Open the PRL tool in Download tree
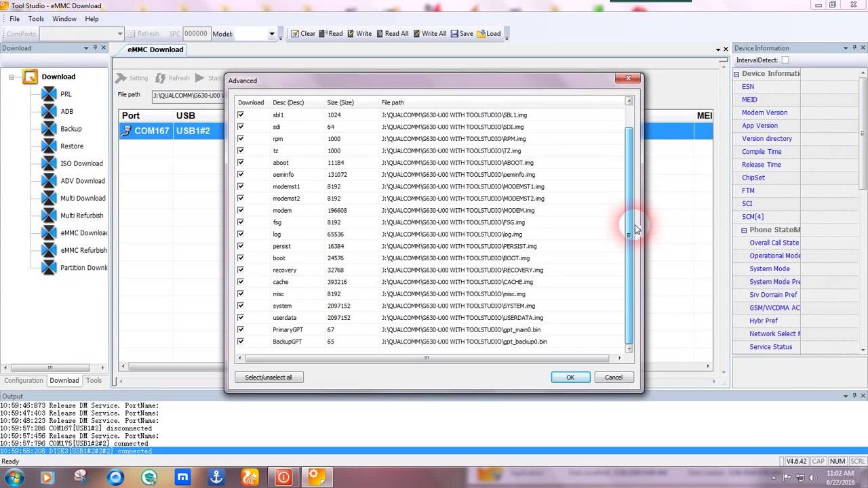Screen dimensions: 868x488 pyautogui.click(x=66, y=94)
